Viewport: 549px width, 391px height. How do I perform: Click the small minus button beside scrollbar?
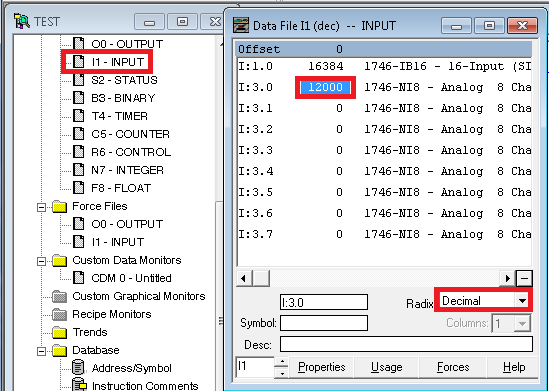coord(524,279)
